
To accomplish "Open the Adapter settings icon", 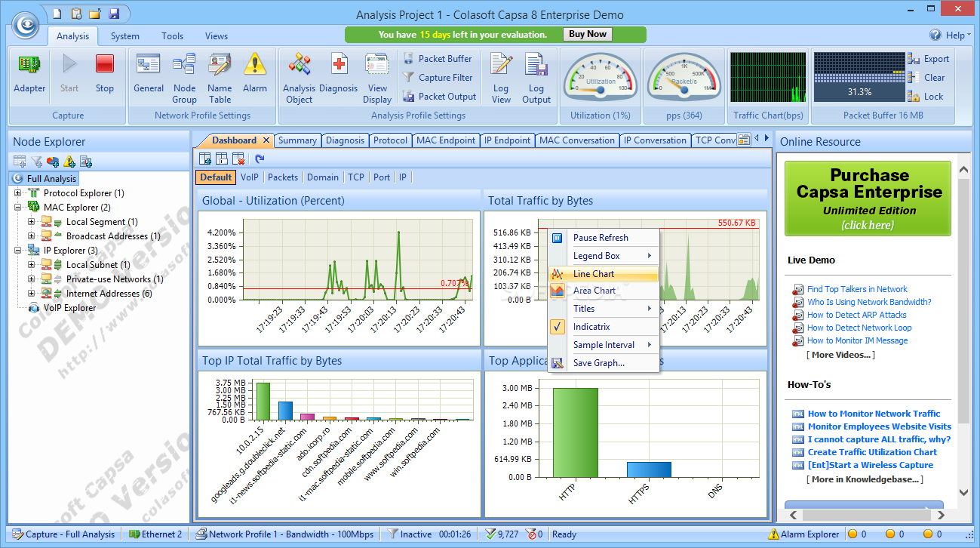I will pyautogui.click(x=29, y=73).
